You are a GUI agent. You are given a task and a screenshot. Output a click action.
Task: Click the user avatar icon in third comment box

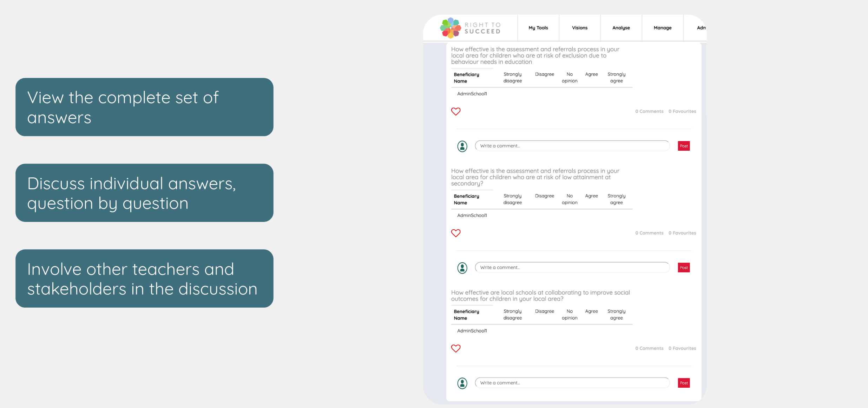462,382
